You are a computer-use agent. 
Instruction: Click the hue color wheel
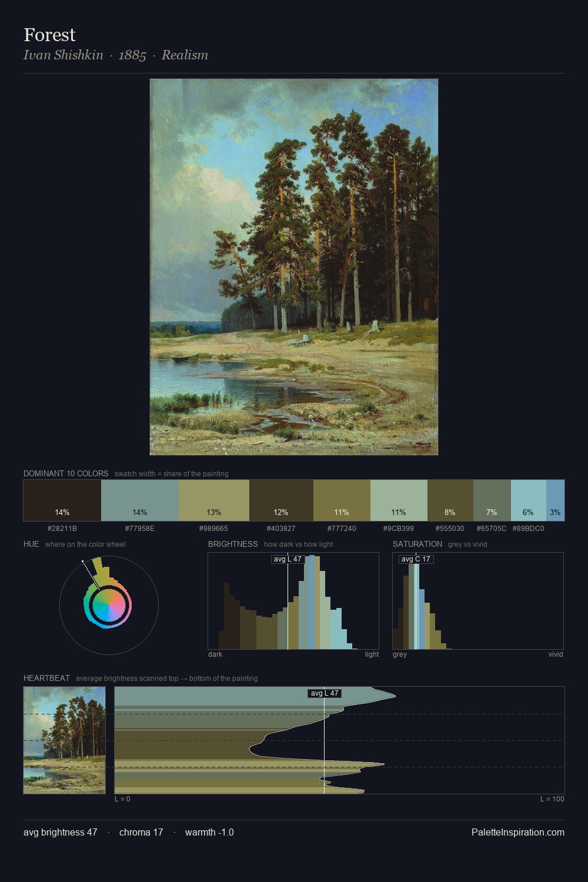pos(109,605)
